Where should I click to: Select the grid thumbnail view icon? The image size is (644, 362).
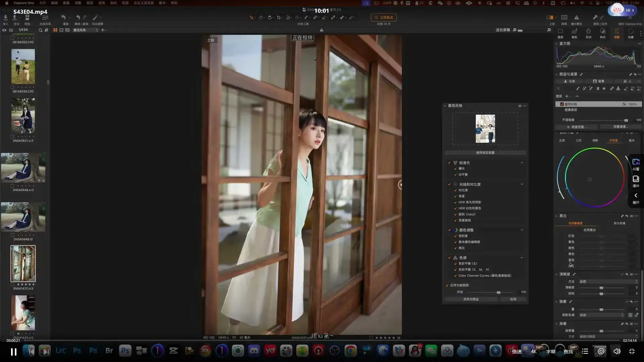click(55, 30)
